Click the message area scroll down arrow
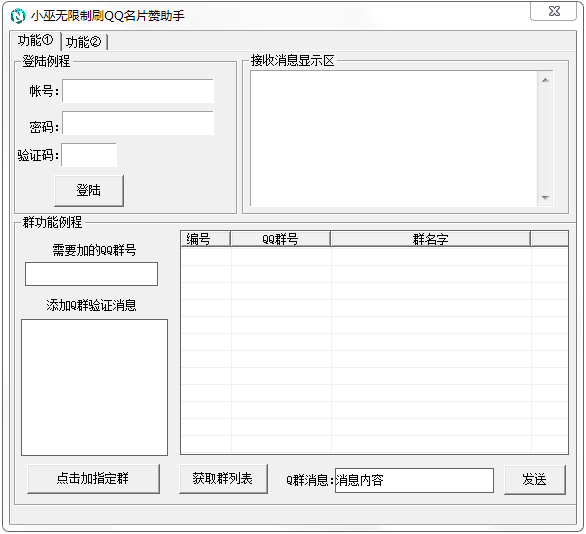The width and height of the screenshot is (586, 534). pos(545,197)
